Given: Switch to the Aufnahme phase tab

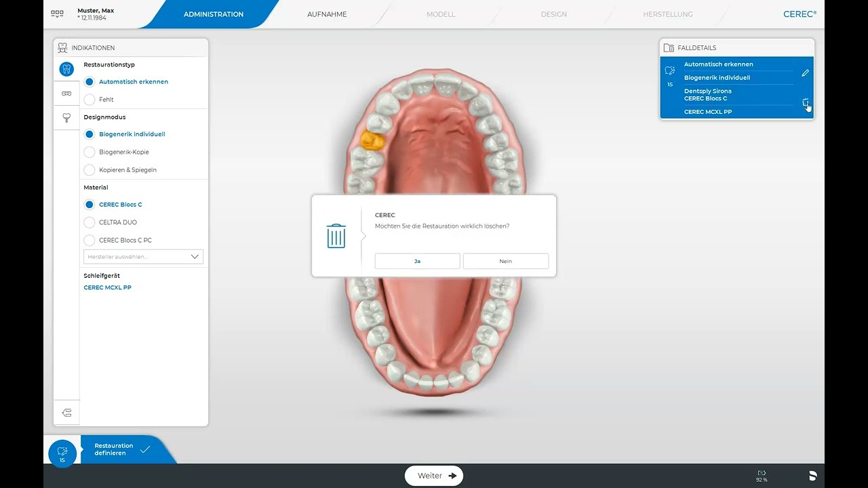Looking at the screenshot, I should click(327, 14).
